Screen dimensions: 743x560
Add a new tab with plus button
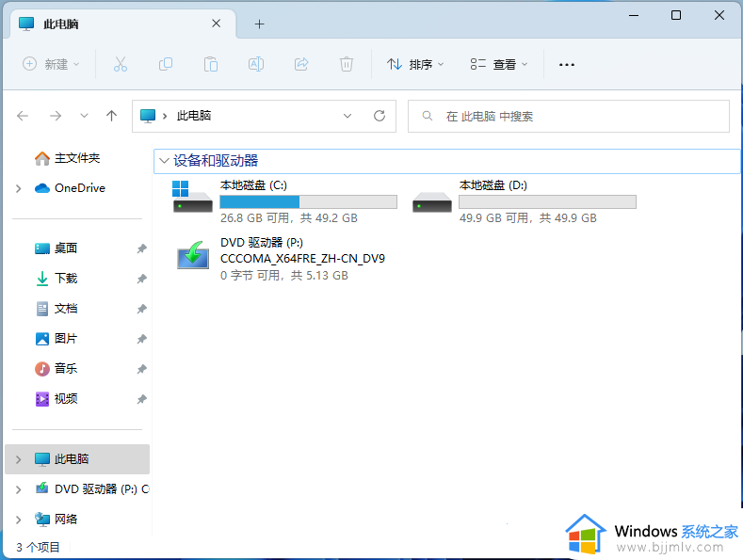(x=259, y=24)
